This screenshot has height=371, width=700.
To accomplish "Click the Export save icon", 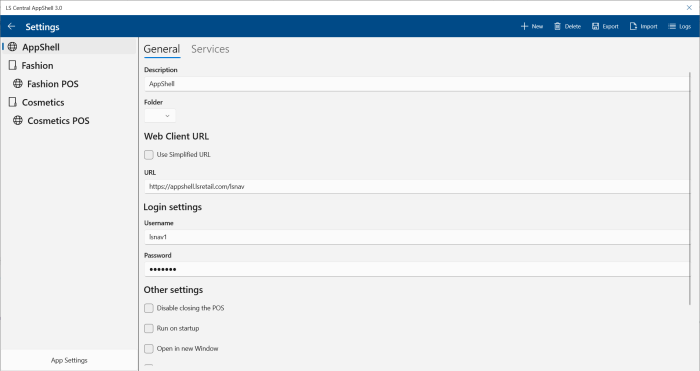I will [x=596, y=26].
